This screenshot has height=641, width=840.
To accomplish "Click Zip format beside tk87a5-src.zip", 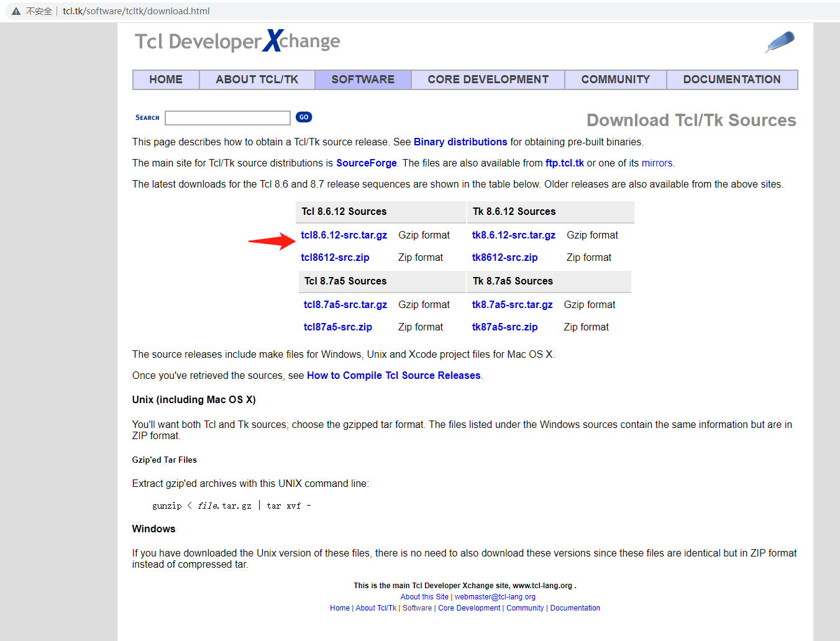I will pos(587,327).
